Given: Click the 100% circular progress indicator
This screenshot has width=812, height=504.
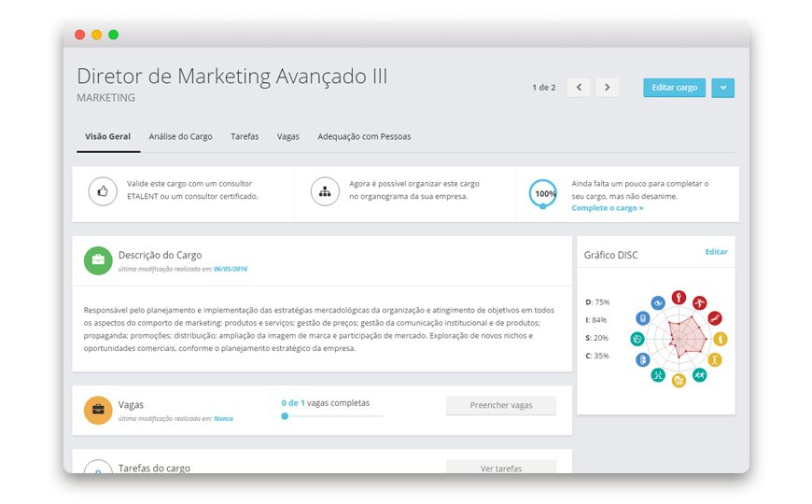Looking at the screenshot, I should (542, 194).
